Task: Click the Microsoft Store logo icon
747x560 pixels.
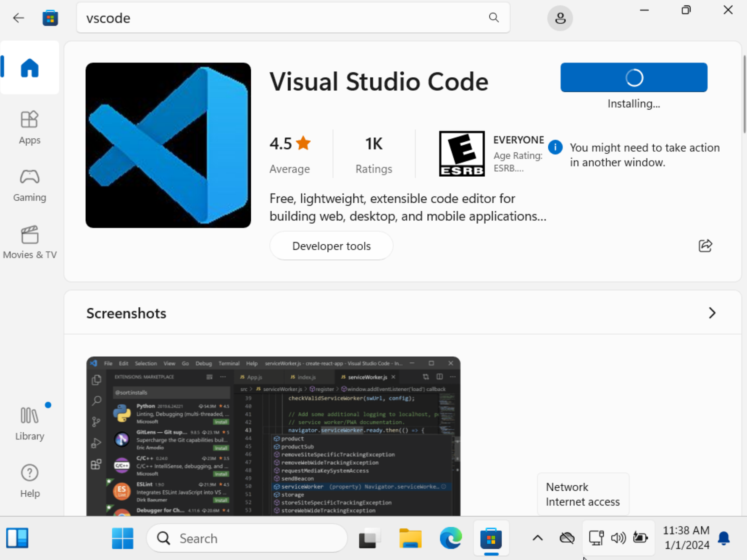Action: 50,18
